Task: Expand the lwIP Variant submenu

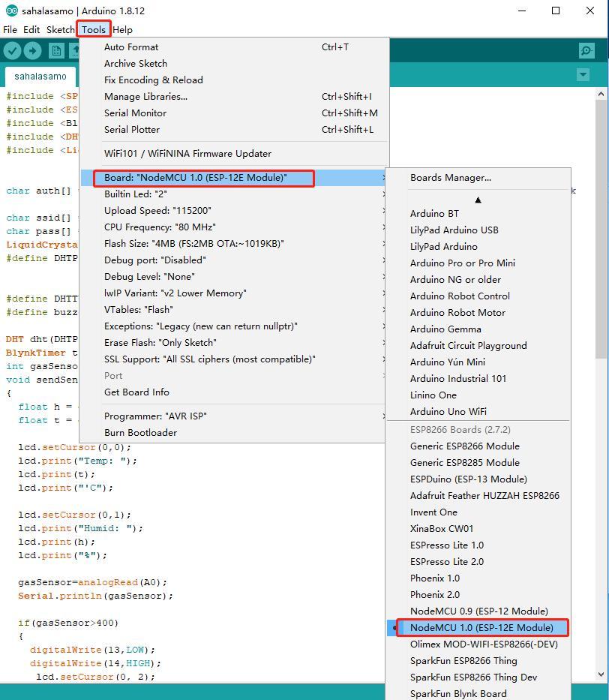Action: [x=233, y=293]
